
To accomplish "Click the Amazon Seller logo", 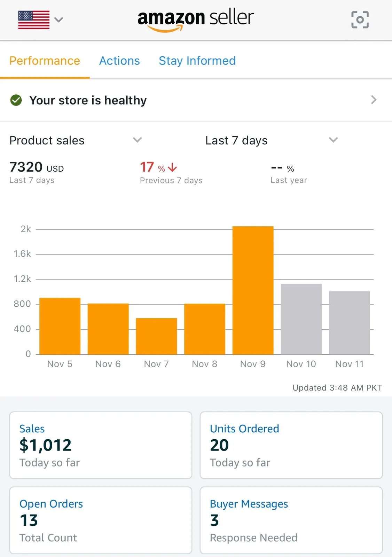I will coord(196,20).
